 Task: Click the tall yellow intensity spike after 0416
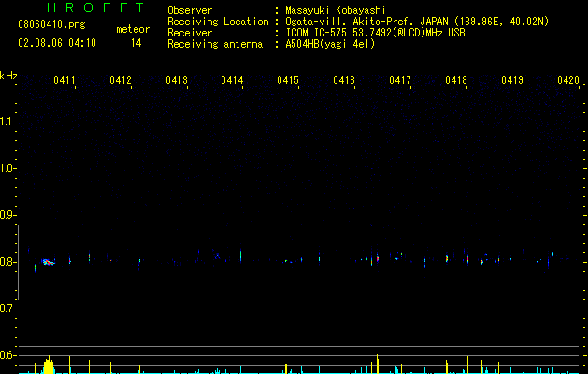(378, 364)
